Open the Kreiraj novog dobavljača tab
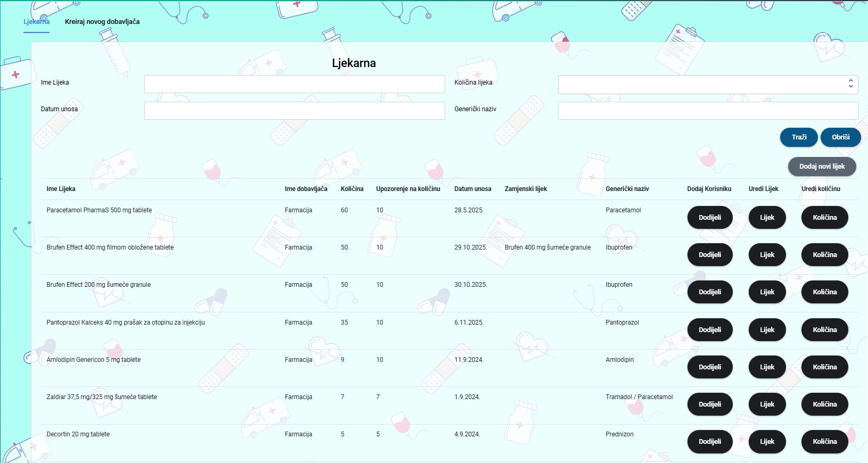The image size is (868, 463). coord(102,22)
